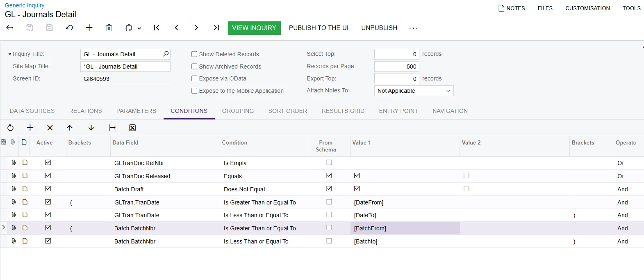Click the Records per Page field

[x=396, y=67]
